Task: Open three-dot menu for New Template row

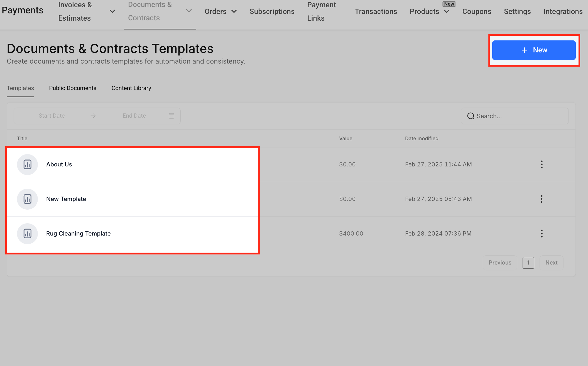Action: pyautogui.click(x=542, y=199)
